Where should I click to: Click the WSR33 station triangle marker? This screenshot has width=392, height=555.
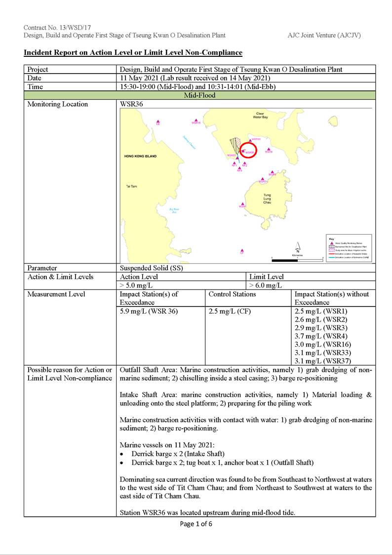(x=251, y=140)
